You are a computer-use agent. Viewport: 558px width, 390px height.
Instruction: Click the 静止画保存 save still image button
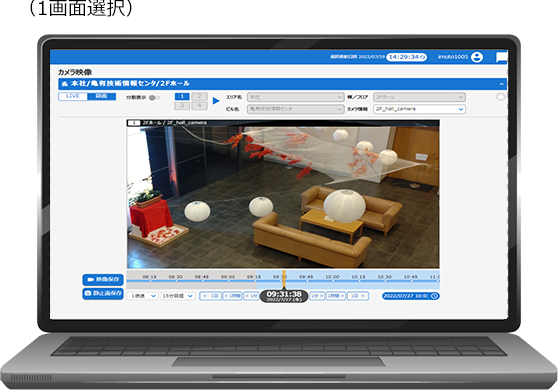[x=103, y=294]
